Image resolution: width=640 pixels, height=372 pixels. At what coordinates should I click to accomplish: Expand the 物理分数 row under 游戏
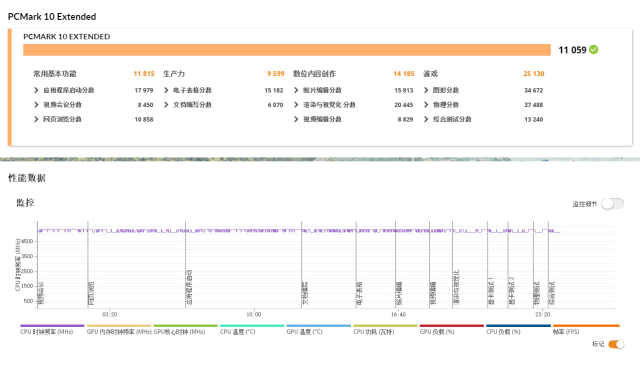[x=426, y=105]
